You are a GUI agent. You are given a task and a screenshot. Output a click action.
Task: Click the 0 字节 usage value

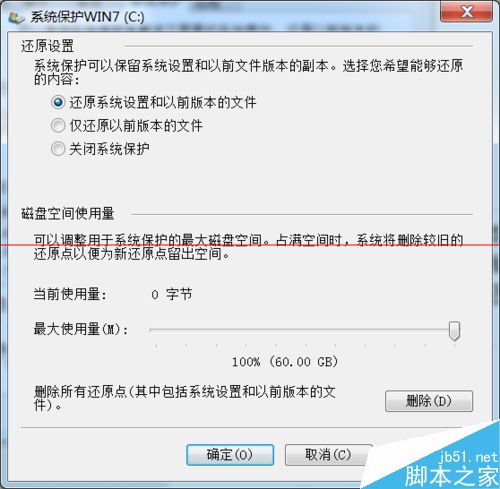coord(172,294)
